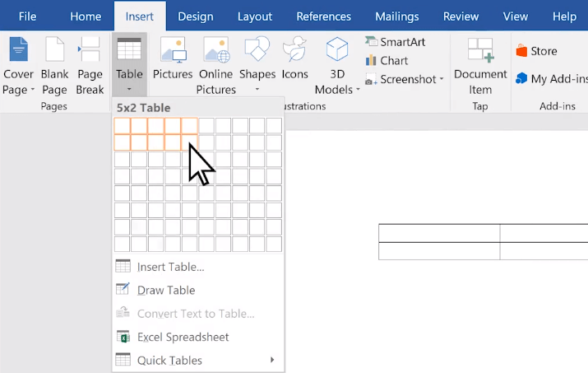588x373 pixels.
Task: Select the Icons insert button
Action: 294,51
